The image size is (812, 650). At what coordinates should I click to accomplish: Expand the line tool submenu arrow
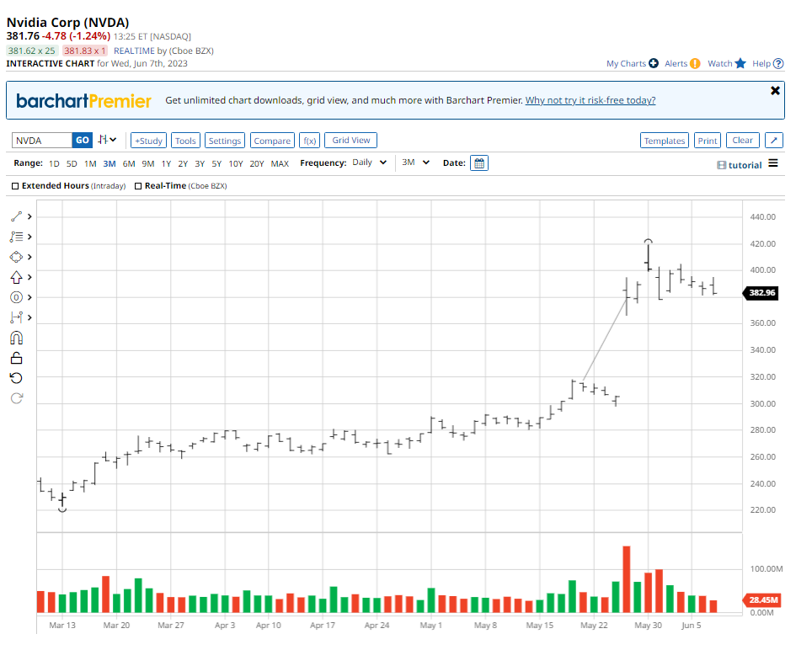tap(29, 216)
